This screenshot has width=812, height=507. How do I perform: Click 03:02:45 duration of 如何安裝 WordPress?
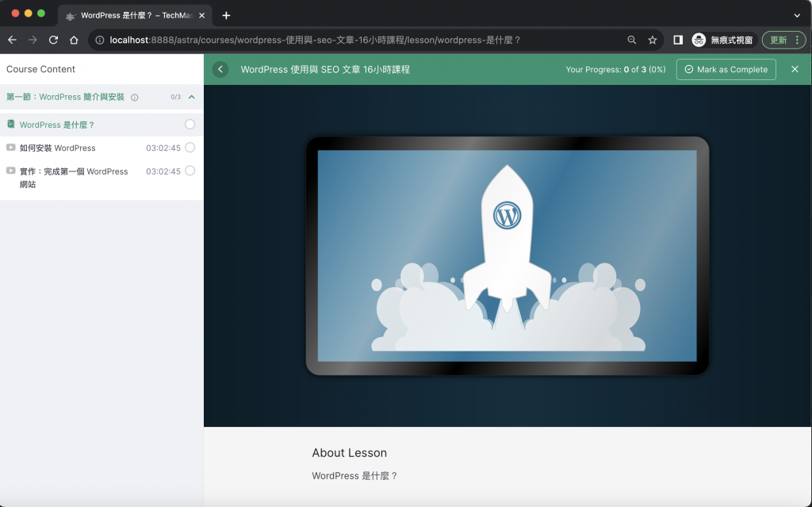[x=163, y=148]
